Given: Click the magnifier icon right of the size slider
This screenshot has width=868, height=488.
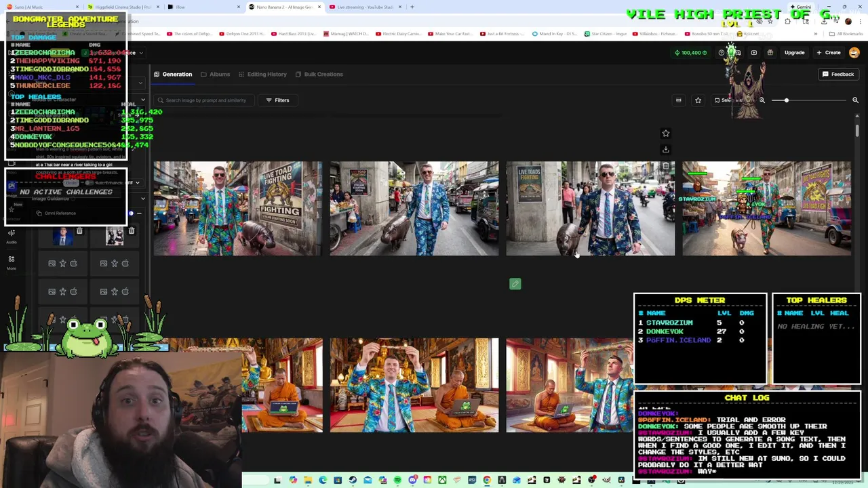Looking at the screenshot, I should point(855,100).
